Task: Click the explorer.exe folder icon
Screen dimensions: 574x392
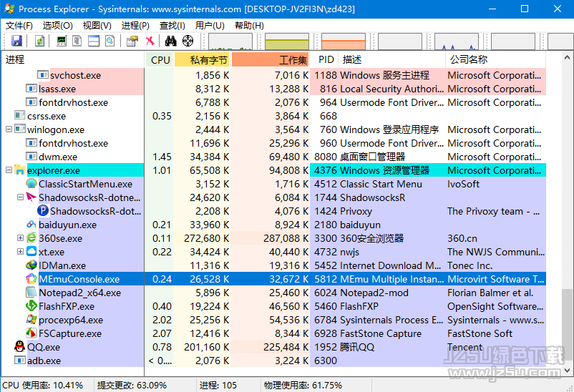Action: tap(20, 170)
